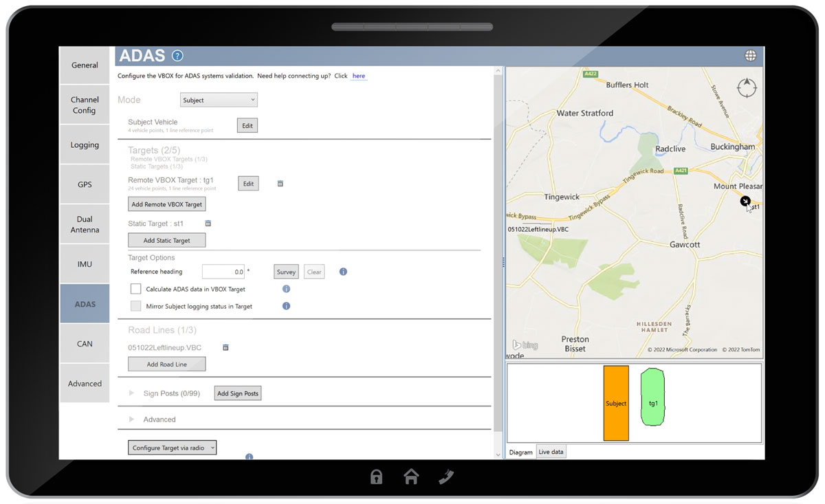
Task: Click the Reference heading input field
Action: [223, 272]
